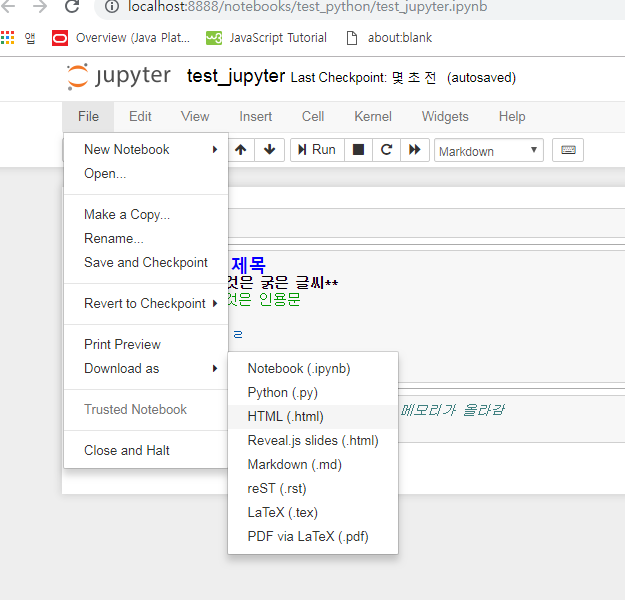
Task: Open the Insert menu
Action: pyautogui.click(x=256, y=116)
